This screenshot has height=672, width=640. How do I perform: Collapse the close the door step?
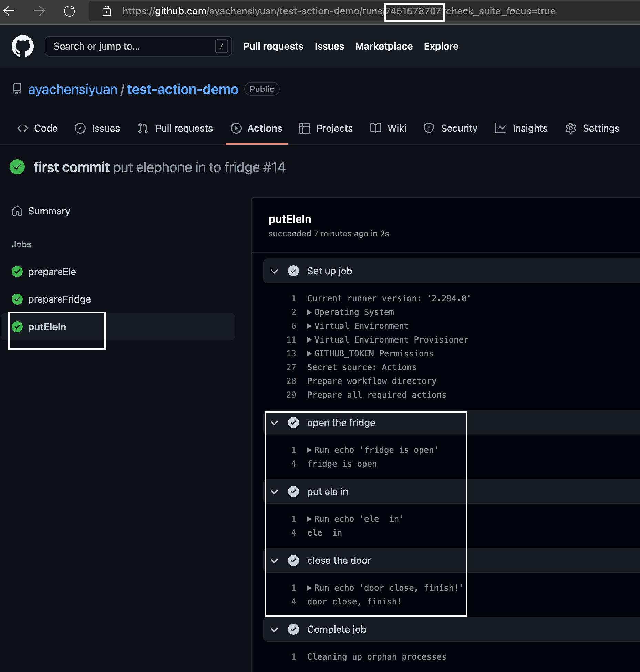pyautogui.click(x=274, y=561)
